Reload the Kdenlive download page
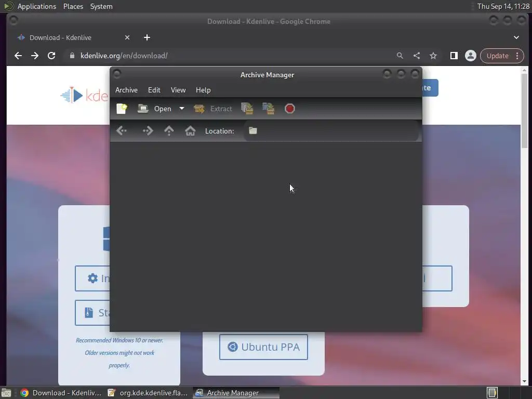The height and width of the screenshot is (399, 532). 51,56
